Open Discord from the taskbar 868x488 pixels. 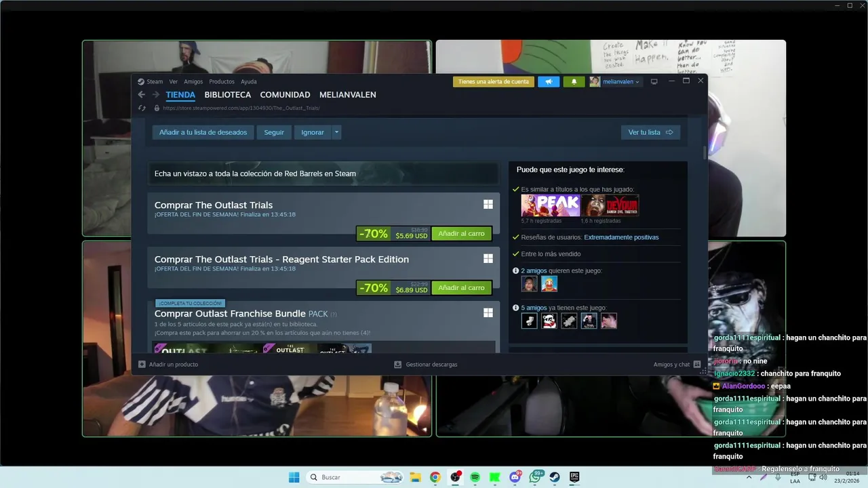click(x=515, y=477)
